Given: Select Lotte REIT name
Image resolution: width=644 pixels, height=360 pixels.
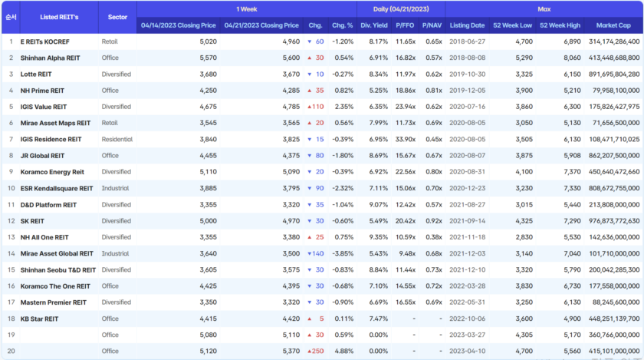Looking at the screenshot, I should point(36,74).
